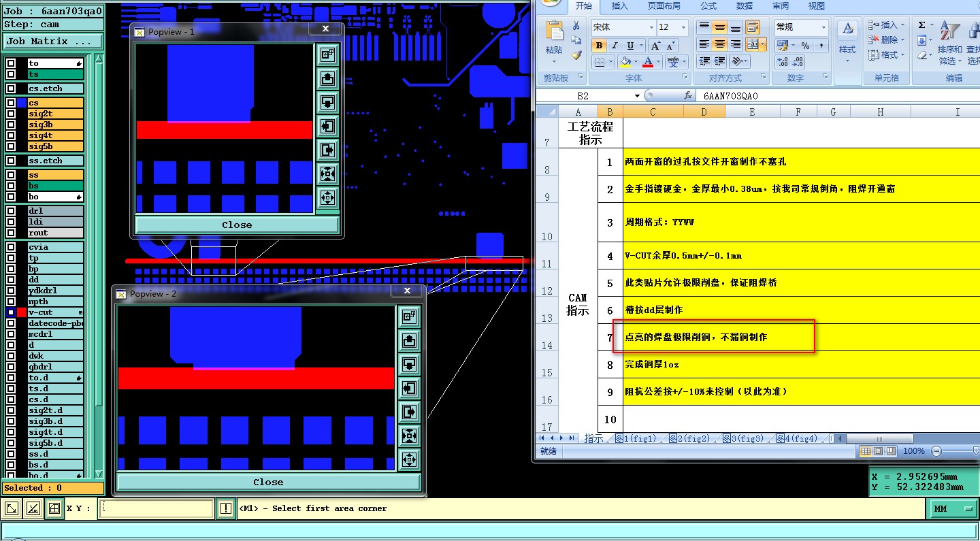The width and height of the screenshot is (980, 541).
Task: Click the Wrap Text icon
Action: (x=753, y=27)
